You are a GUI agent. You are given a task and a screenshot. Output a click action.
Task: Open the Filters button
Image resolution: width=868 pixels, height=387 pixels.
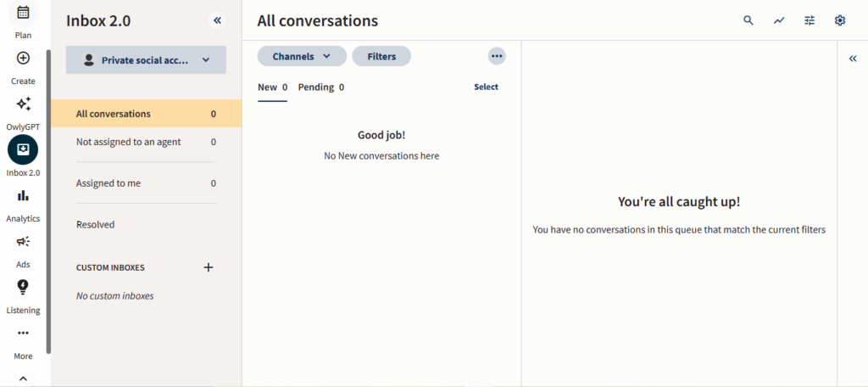(x=381, y=56)
